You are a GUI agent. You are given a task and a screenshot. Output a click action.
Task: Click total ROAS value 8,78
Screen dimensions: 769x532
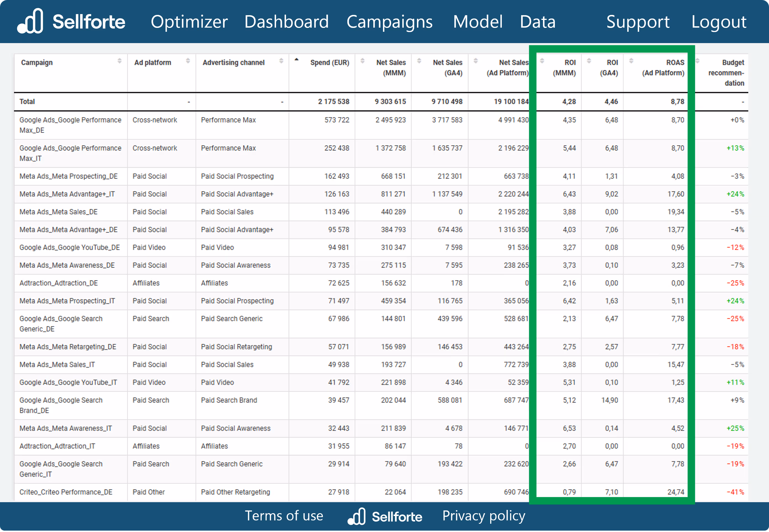click(678, 102)
